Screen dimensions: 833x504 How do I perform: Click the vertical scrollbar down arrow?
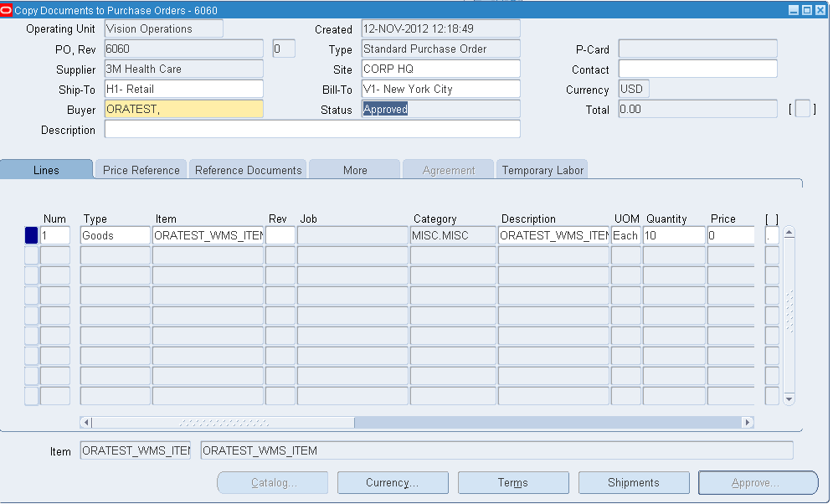[788, 399]
